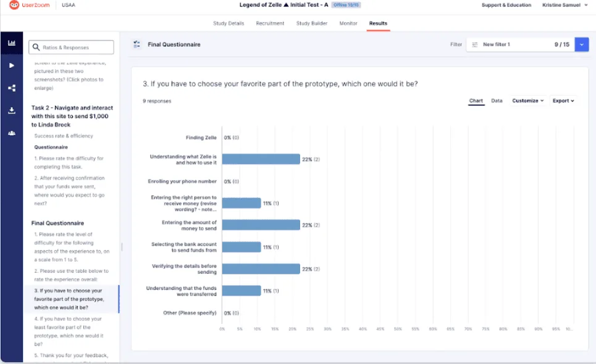Screen dimensions: 596x364
Task: Open the New filter 1 selector
Action: point(521,44)
